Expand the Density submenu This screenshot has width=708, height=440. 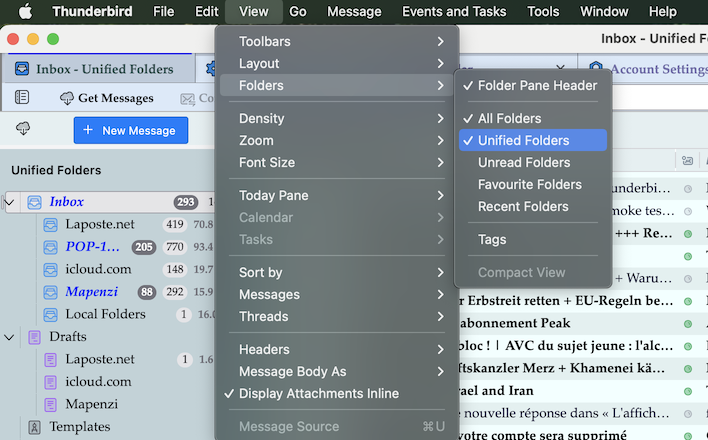coord(337,118)
